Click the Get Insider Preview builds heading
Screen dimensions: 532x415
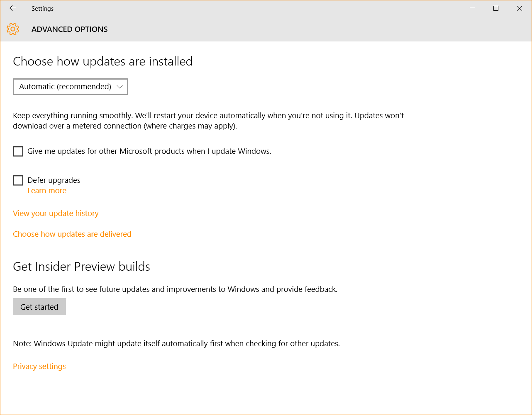point(81,267)
